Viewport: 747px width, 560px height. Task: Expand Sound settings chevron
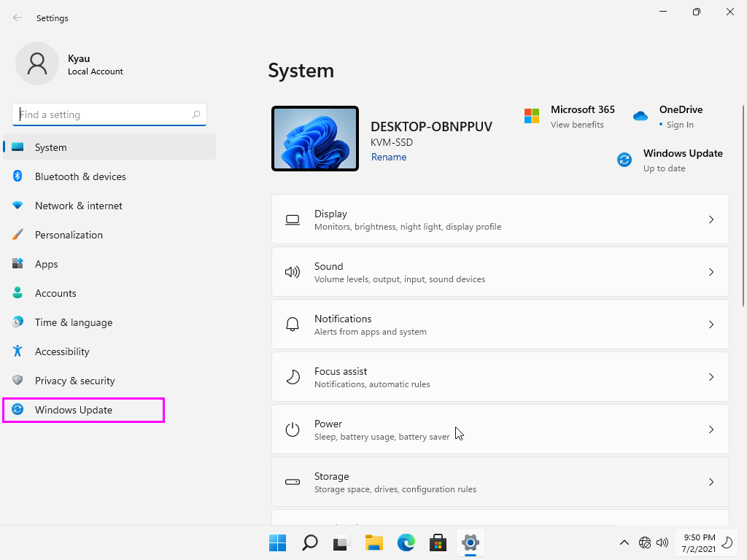[x=711, y=272]
